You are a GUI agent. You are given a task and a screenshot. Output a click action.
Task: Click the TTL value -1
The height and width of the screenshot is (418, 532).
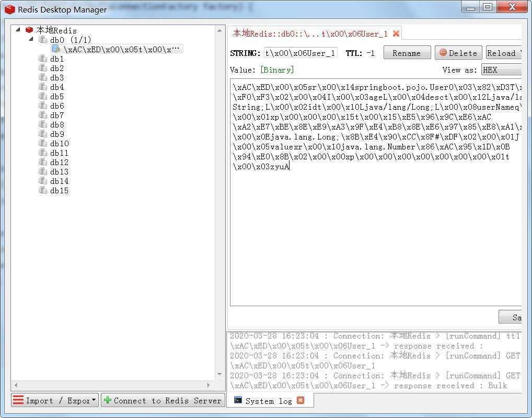[x=371, y=53]
